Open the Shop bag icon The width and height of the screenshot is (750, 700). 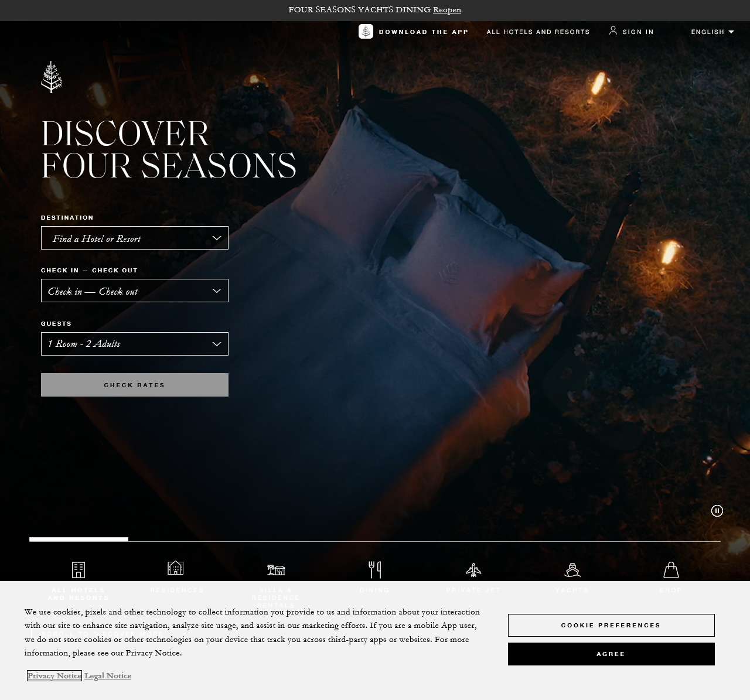[x=670, y=568]
